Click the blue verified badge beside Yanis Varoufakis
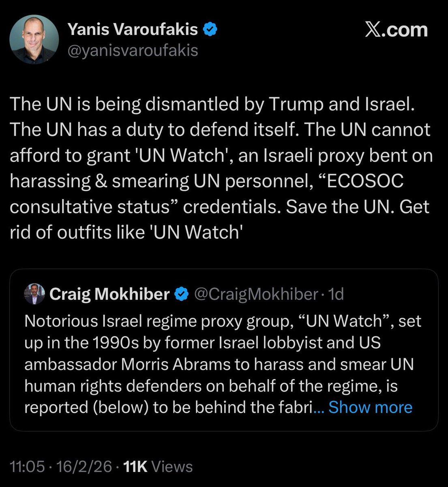Viewport: 448px width, 487px height. [x=211, y=29]
